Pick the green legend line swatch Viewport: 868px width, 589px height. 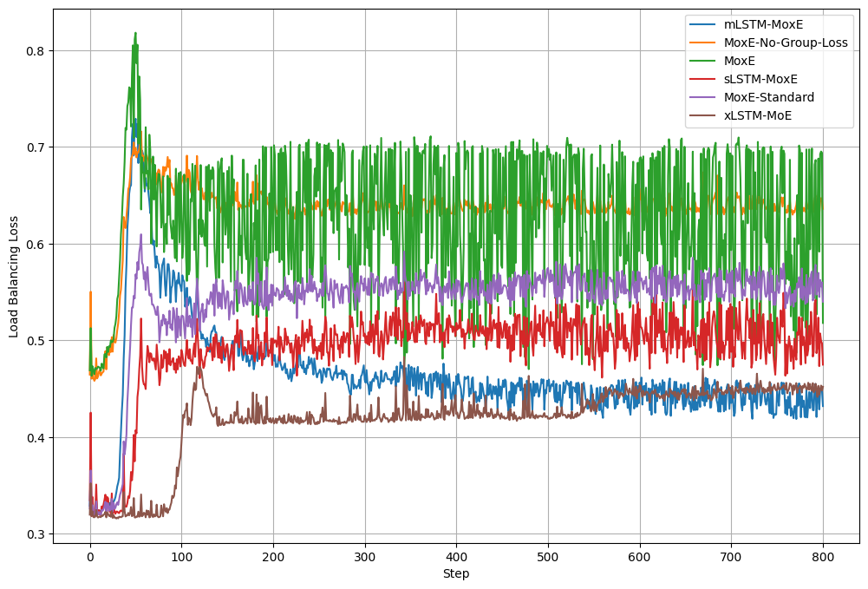click(x=703, y=61)
